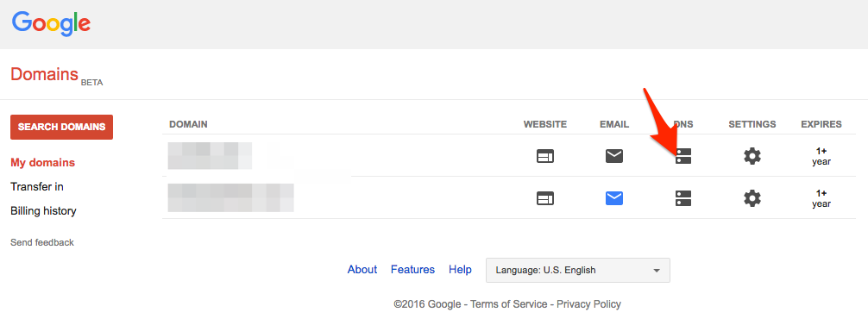Open the About link

pyautogui.click(x=362, y=270)
